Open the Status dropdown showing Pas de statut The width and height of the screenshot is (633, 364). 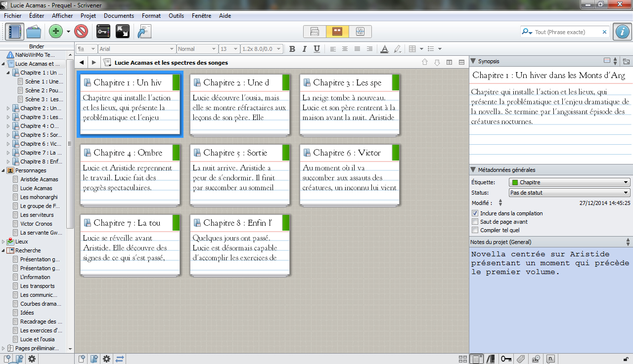pos(569,193)
